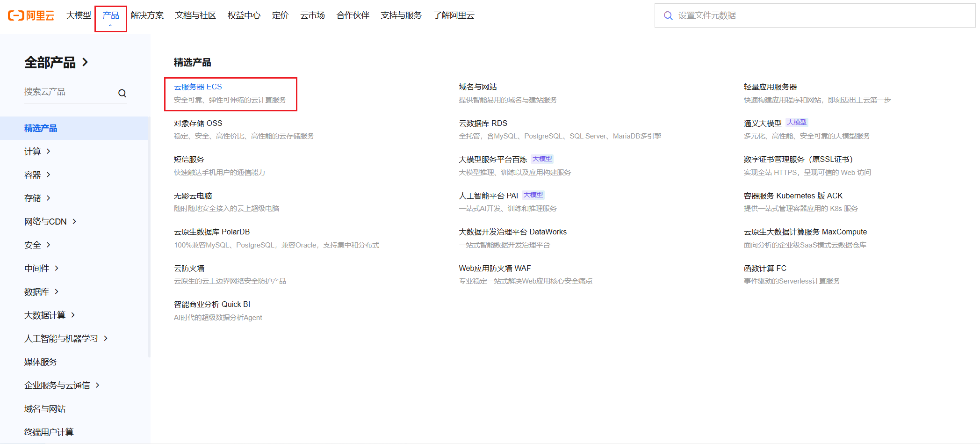Click the 大模型 badge beside 人工智能平台 PAI
The width and height of the screenshot is (980, 444).
[533, 195]
